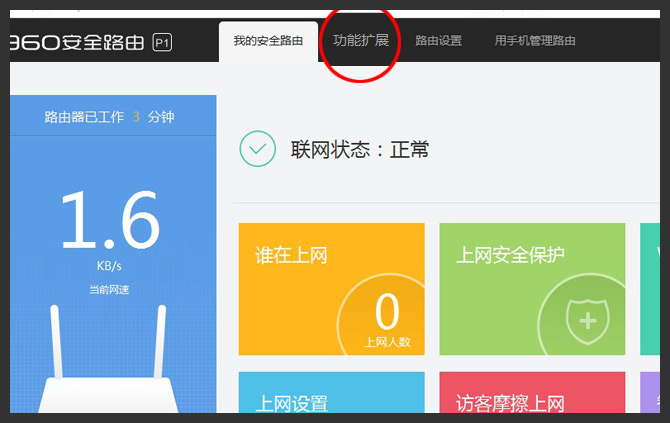Click the 当前网速 label
The image size is (670, 423).
[109, 290]
